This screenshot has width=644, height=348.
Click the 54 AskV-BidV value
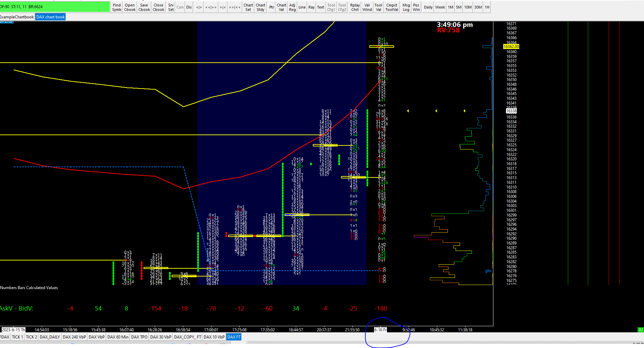point(98,309)
